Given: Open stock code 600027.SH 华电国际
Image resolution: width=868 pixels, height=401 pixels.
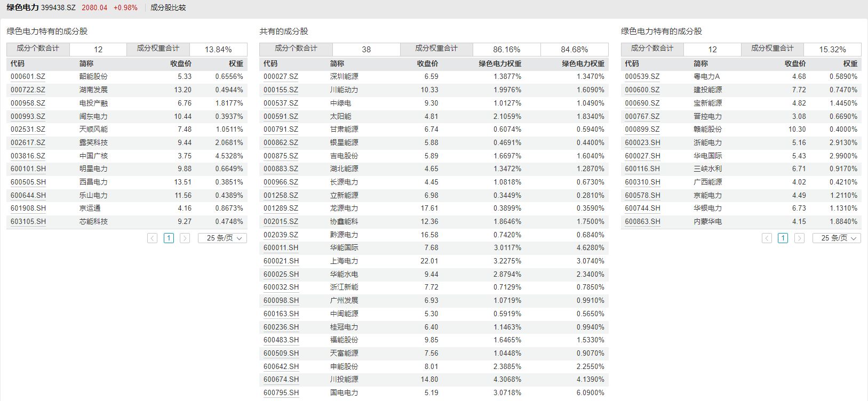Looking at the screenshot, I should (642, 156).
